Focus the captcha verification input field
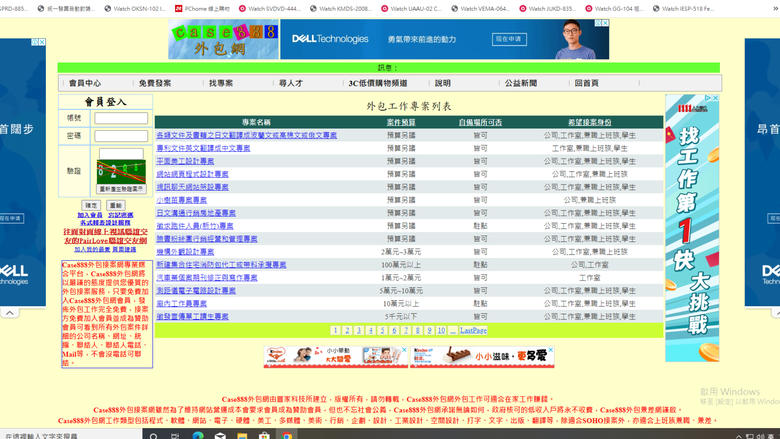The width and height of the screenshot is (780, 439). (x=121, y=154)
